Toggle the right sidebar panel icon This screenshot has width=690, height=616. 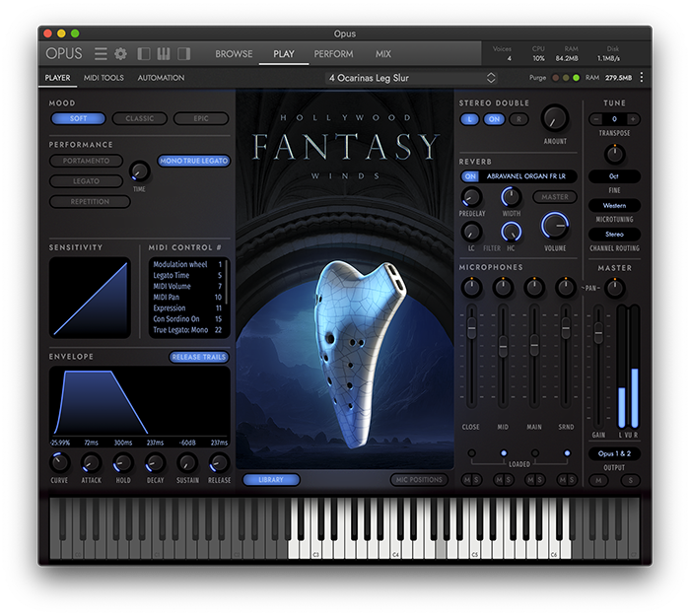[x=184, y=53]
